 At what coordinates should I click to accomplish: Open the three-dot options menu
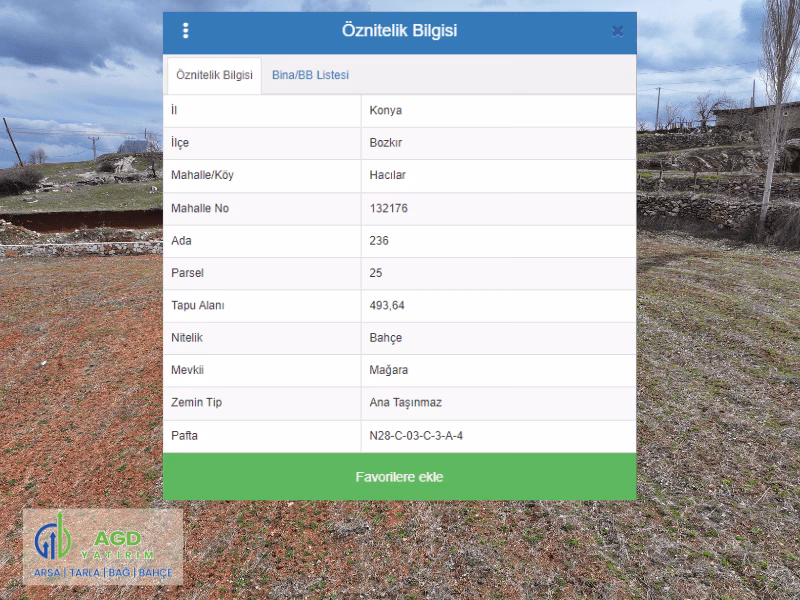pyautogui.click(x=186, y=31)
